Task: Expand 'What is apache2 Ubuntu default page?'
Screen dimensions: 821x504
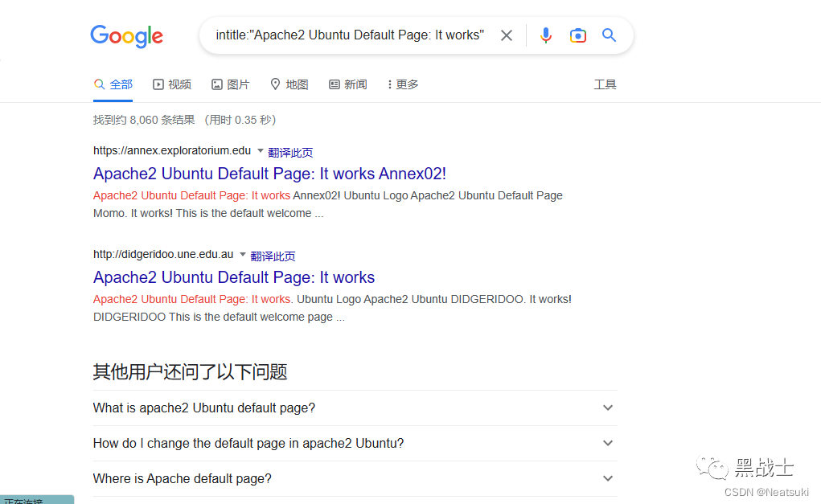Action: 355,408
